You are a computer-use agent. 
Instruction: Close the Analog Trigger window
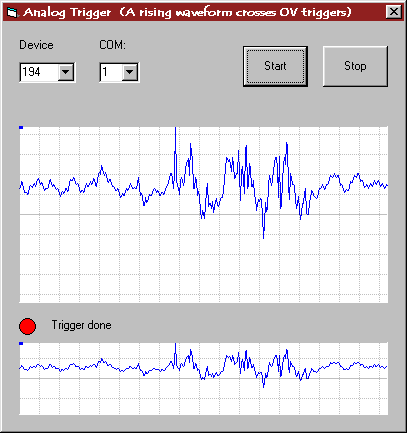point(393,12)
